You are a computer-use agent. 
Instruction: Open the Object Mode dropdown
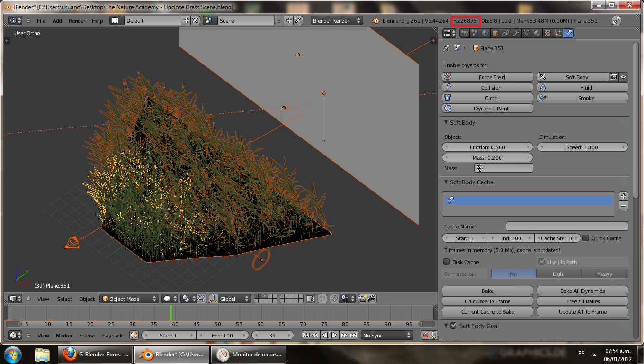point(129,299)
